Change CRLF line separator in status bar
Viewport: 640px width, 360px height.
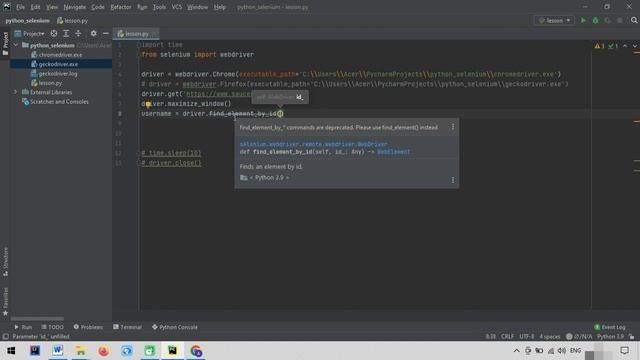click(507, 336)
